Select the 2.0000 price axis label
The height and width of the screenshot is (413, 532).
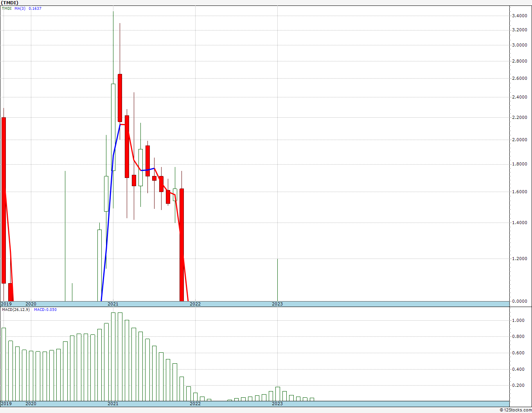point(519,140)
